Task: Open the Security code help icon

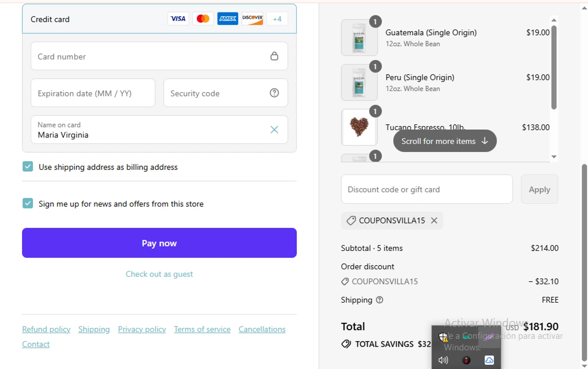Action: coord(274,93)
